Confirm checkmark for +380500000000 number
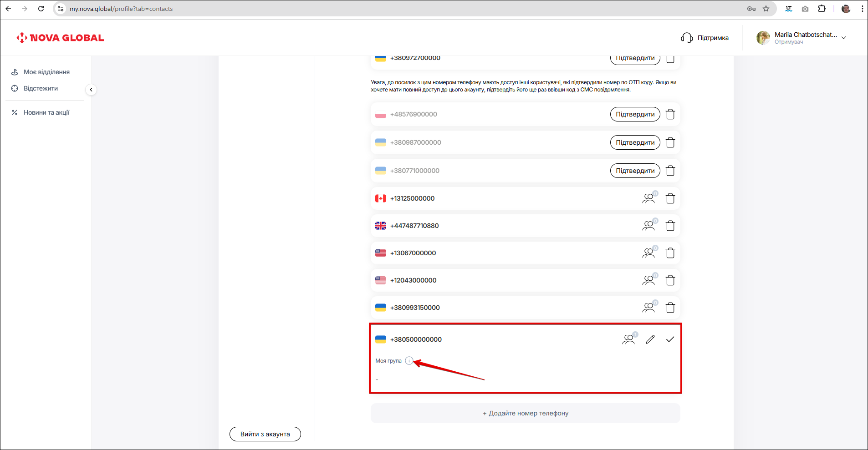The image size is (868, 450). click(x=670, y=339)
